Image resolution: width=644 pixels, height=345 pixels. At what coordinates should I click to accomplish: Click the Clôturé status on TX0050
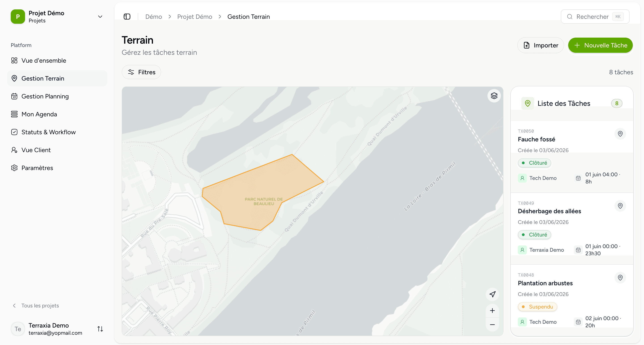point(534,163)
